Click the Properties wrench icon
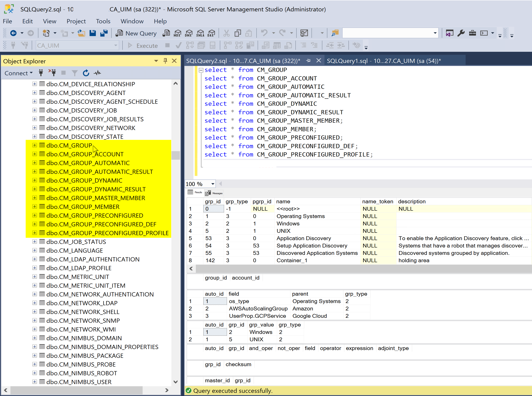Image resolution: width=532 pixels, height=396 pixels. click(461, 33)
